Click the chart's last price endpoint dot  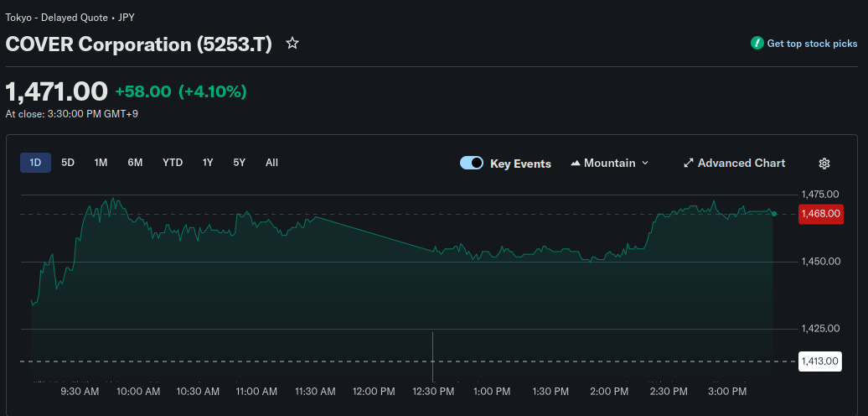(774, 214)
